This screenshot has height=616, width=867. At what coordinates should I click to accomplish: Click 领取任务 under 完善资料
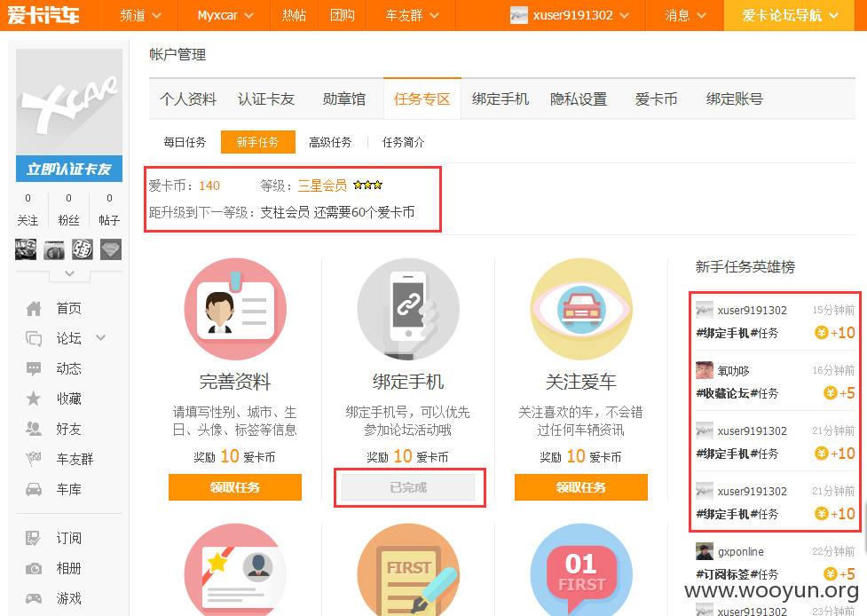point(235,487)
